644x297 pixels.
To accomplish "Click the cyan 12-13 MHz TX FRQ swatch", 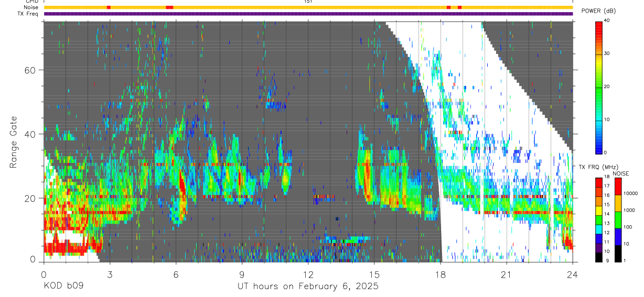I will click(599, 229).
